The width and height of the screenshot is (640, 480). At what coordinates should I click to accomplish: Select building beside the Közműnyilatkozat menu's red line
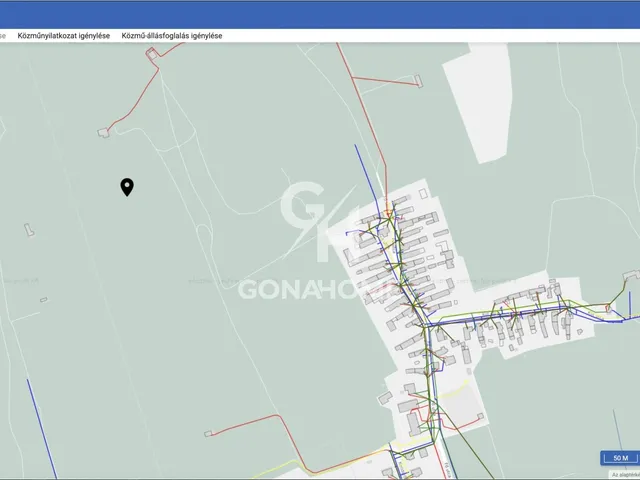coord(152,53)
